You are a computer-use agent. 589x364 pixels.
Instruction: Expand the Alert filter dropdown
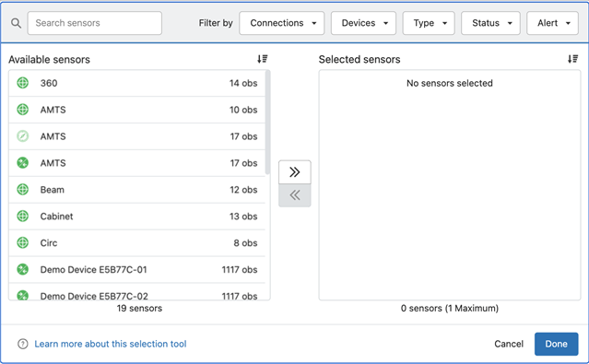click(x=552, y=23)
